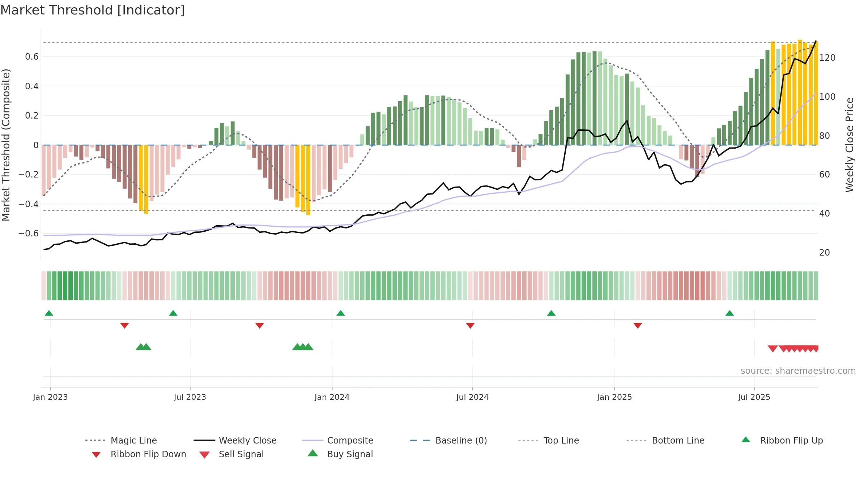Click Ribbon Flip Up marker before Jul 2023
The height and width of the screenshot is (488, 868).
tap(173, 313)
